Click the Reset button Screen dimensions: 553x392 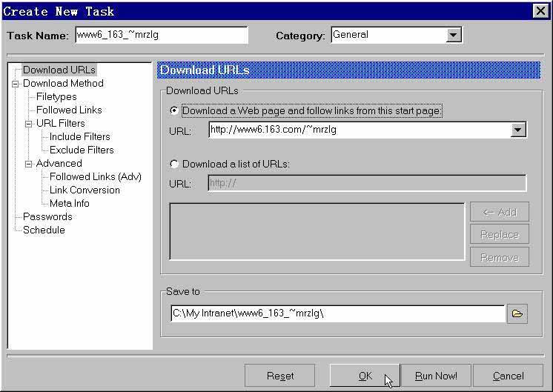(x=280, y=376)
